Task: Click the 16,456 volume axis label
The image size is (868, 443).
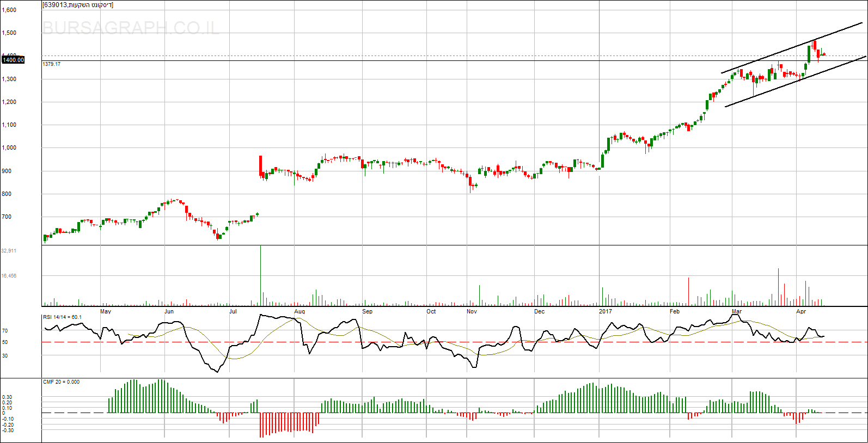Action: (x=9, y=276)
